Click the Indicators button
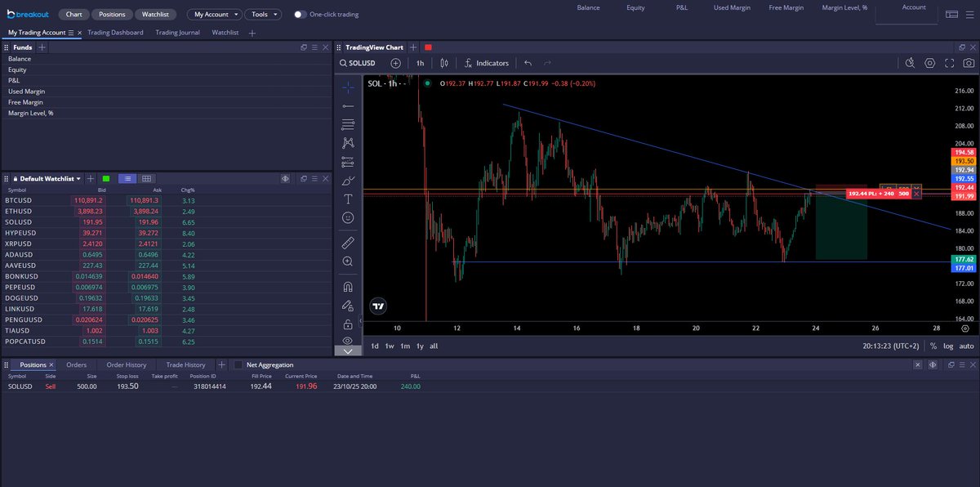The image size is (980, 487). click(x=487, y=63)
